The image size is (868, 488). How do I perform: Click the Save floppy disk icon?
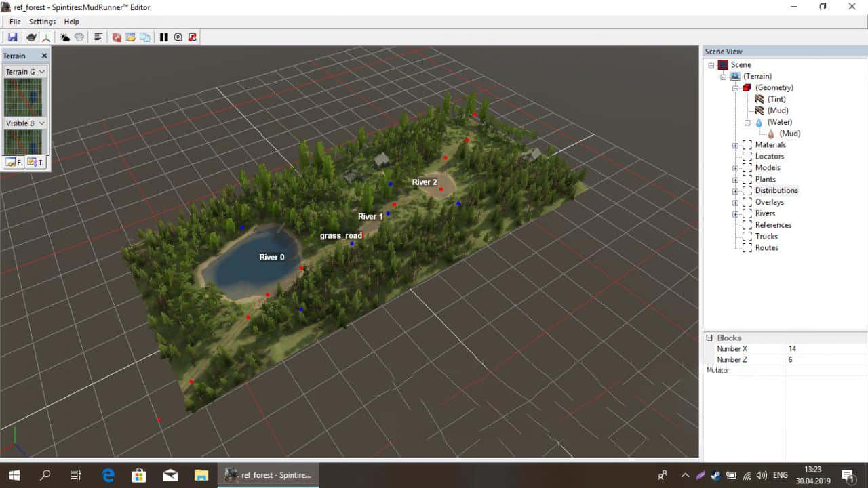pyautogui.click(x=13, y=37)
